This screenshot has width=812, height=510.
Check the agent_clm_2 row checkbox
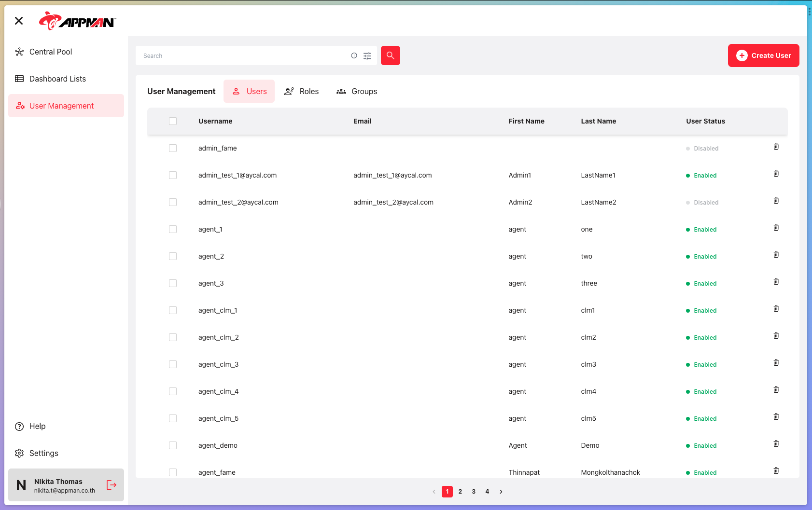pyautogui.click(x=173, y=337)
